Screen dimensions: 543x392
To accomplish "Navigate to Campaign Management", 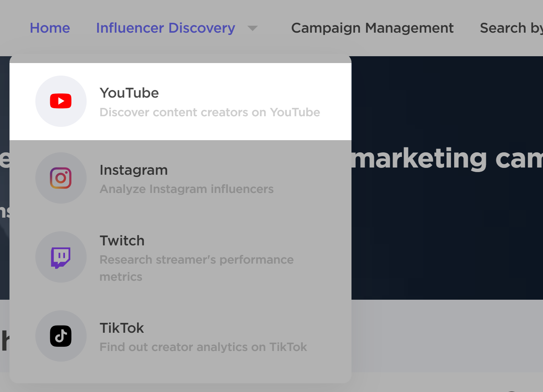I will (372, 28).
